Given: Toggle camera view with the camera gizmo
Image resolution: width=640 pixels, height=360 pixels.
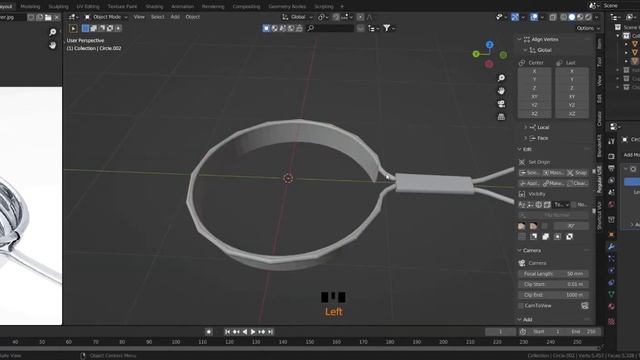Looking at the screenshot, I should (x=501, y=104).
